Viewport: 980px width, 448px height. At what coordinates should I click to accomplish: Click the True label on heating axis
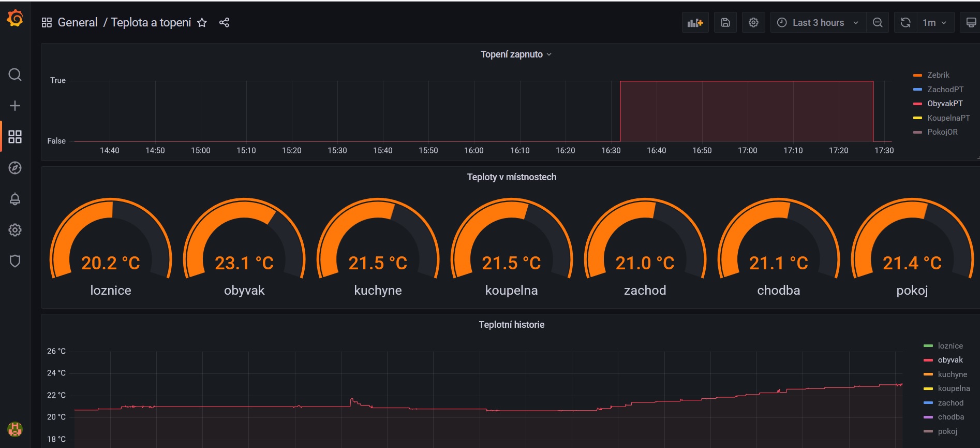[x=58, y=80]
